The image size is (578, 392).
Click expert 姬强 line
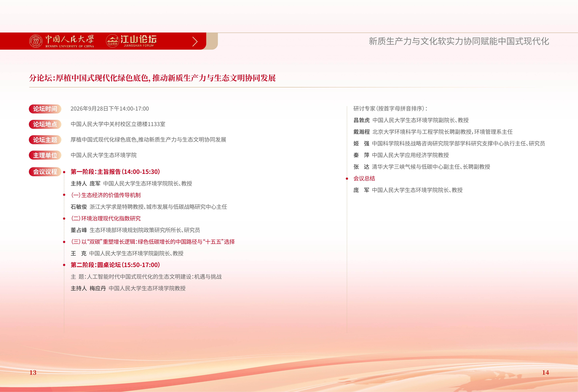(449, 143)
